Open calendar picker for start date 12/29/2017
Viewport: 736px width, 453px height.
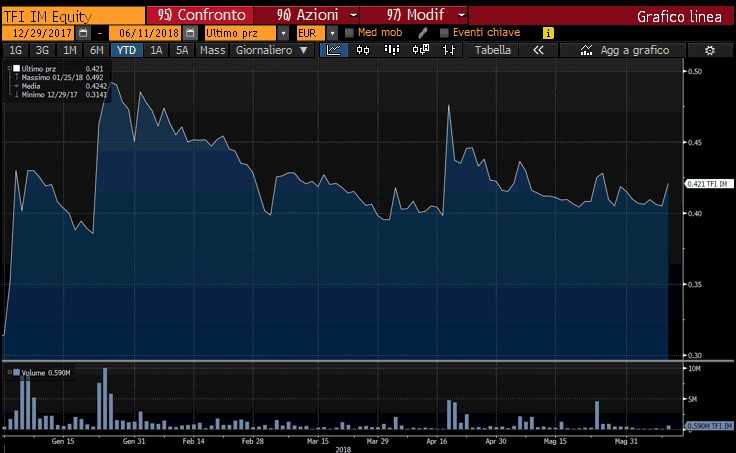pyautogui.click(x=83, y=33)
